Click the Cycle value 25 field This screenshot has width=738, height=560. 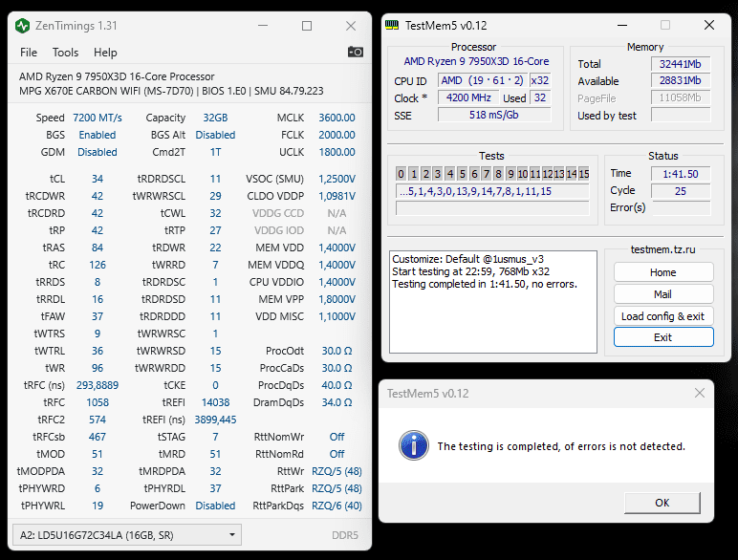coord(681,191)
